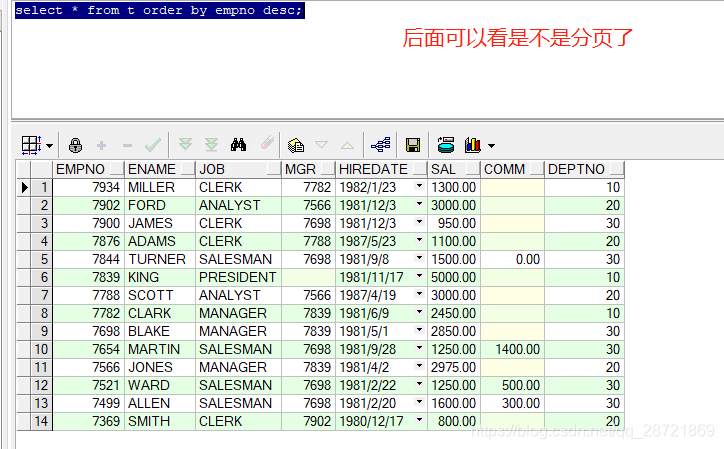Open date dropdown for 1982/1/23
This screenshot has height=449, width=724.
(419, 186)
